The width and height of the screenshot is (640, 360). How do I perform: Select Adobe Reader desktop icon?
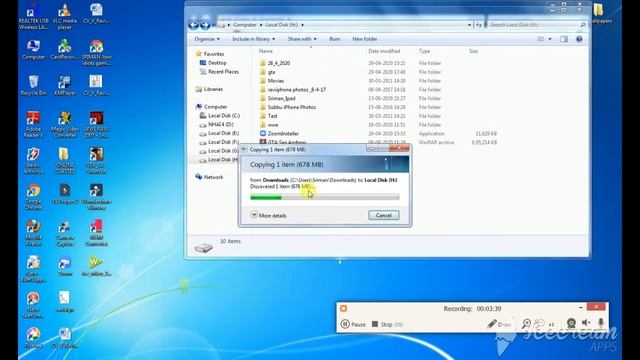click(x=33, y=124)
